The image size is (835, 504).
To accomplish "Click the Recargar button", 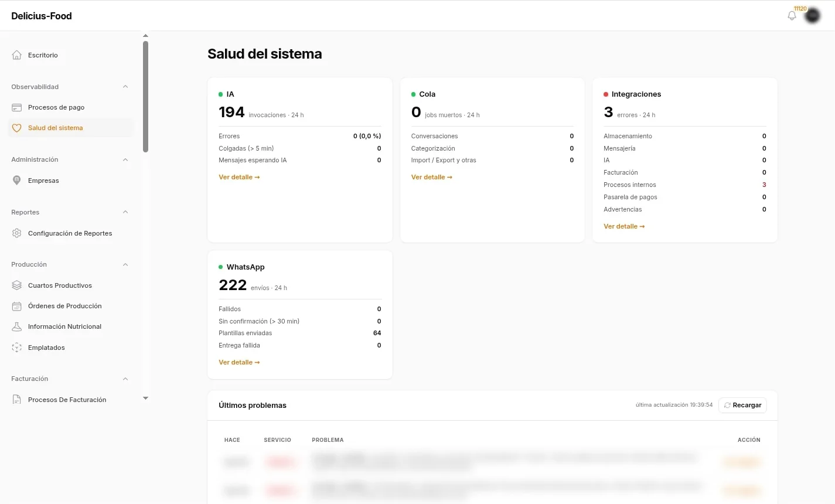I will [x=742, y=405].
